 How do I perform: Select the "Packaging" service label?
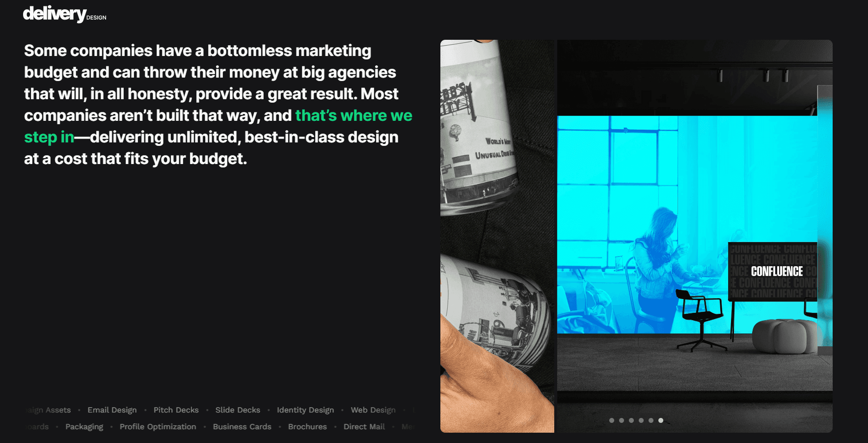84,427
